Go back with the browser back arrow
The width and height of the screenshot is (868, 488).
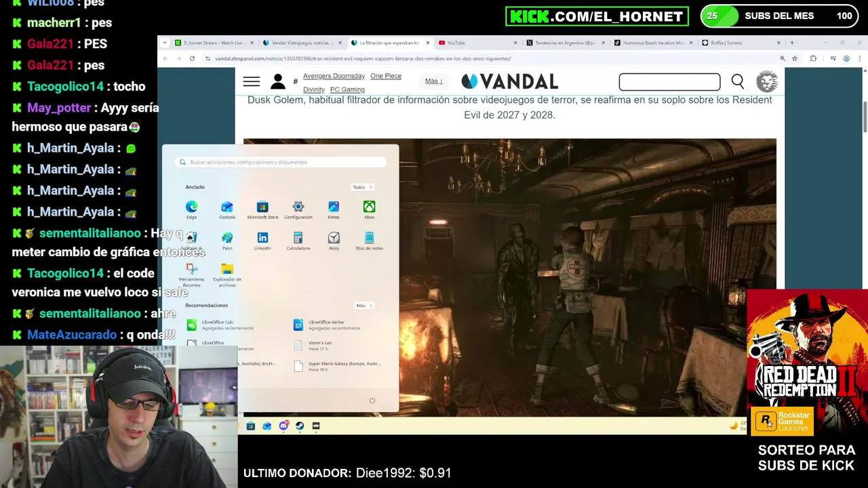click(x=165, y=58)
